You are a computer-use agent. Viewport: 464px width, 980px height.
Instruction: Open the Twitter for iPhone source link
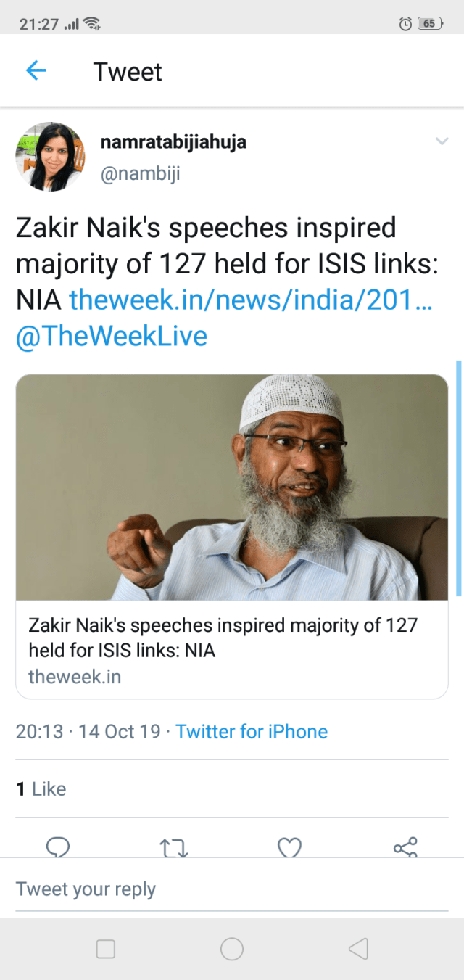pos(252,731)
